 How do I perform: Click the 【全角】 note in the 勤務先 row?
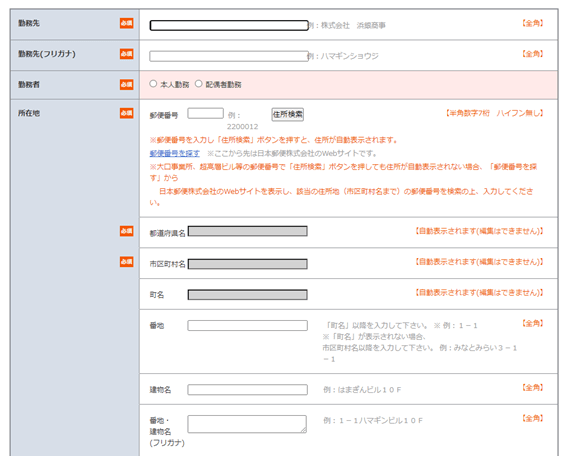click(532, 23)
